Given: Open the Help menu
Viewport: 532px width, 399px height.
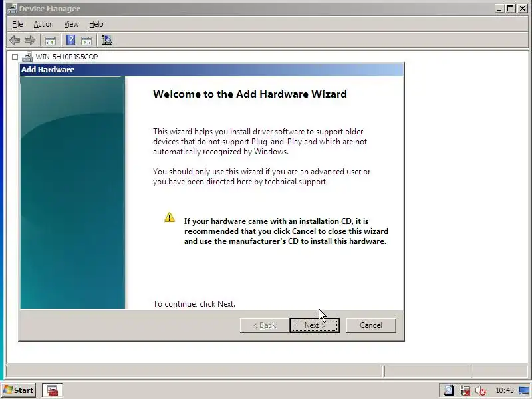Looking at the screenshot, I should [x=96, y=24].
